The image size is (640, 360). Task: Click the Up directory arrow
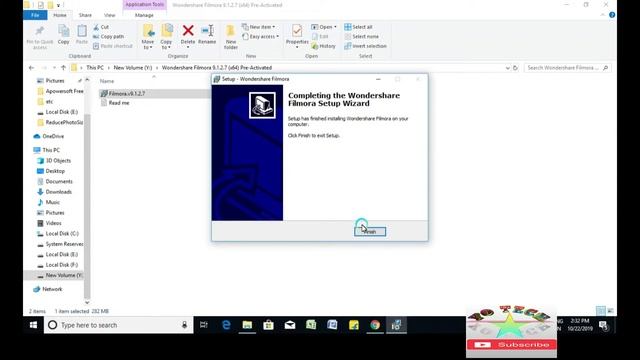pos(63,68)
